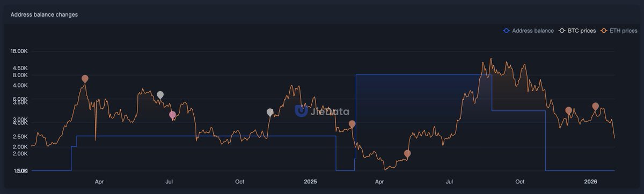Click the brown pin just after the 2026 label
This screenshot has height=194, width=644.
[595, 106]
